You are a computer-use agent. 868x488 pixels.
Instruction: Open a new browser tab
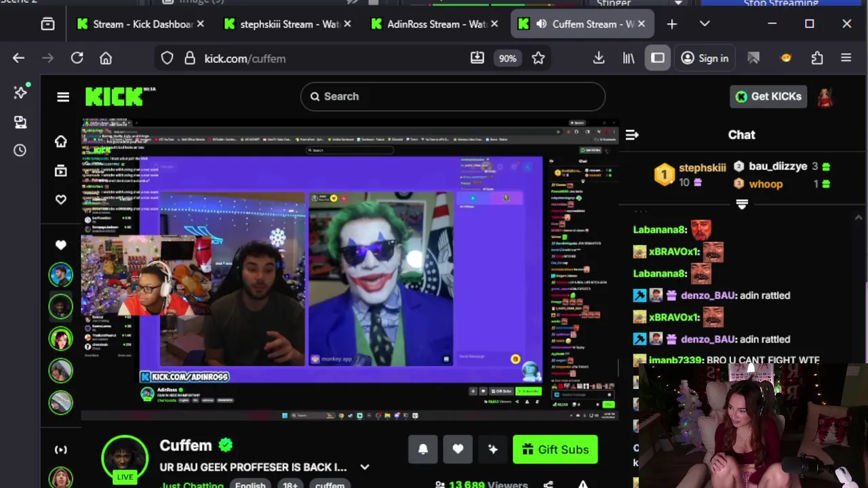pyautogui.click(x=671, y=24)
